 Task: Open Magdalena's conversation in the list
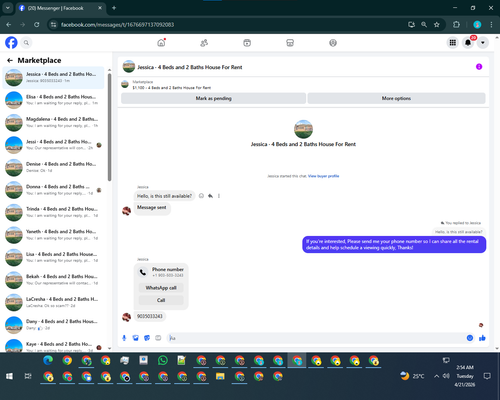(53, 122)
